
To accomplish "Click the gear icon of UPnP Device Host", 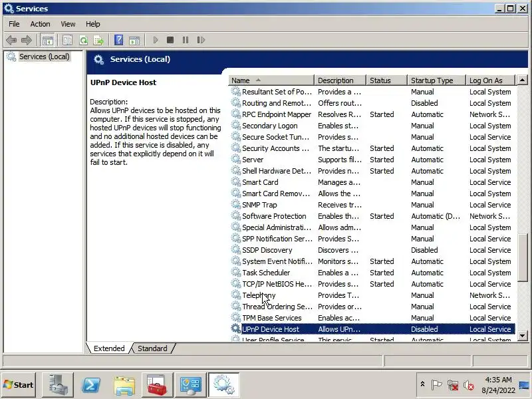I will coord(235,329).
